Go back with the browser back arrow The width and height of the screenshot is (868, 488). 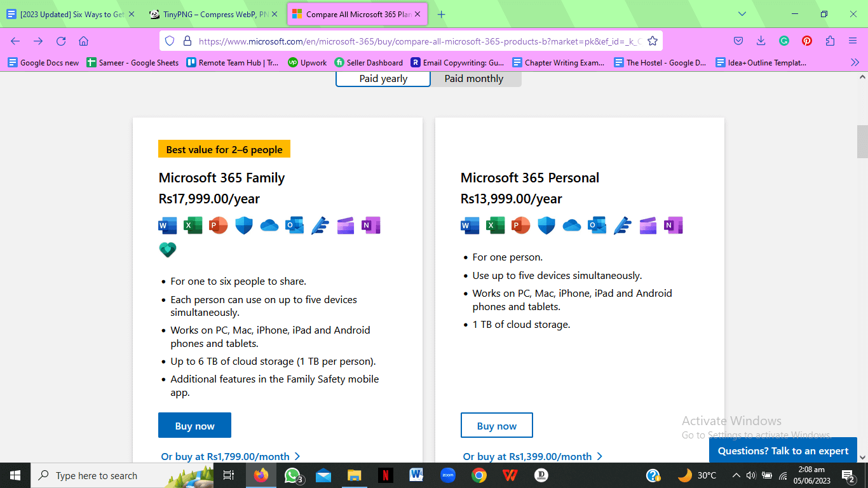point(15,41)
